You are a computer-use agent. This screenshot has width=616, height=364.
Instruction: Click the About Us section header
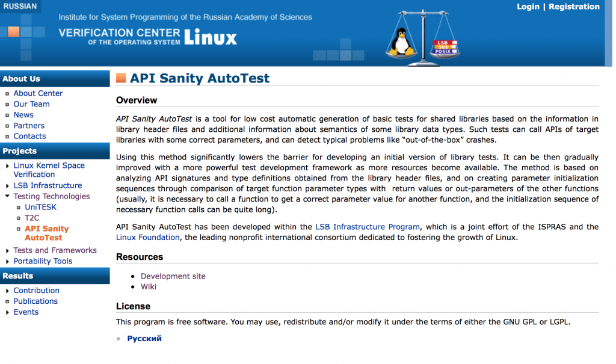click(x=55, y=79)
